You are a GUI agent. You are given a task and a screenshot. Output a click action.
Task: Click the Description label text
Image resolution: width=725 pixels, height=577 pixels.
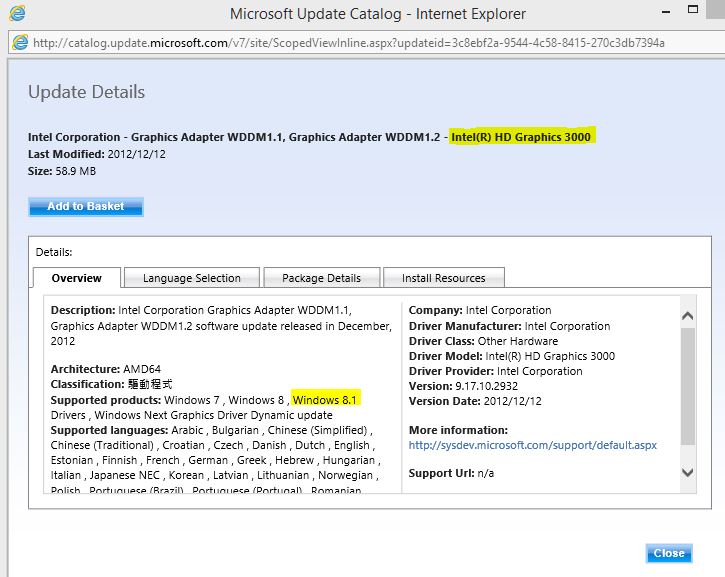coord(83,310)
